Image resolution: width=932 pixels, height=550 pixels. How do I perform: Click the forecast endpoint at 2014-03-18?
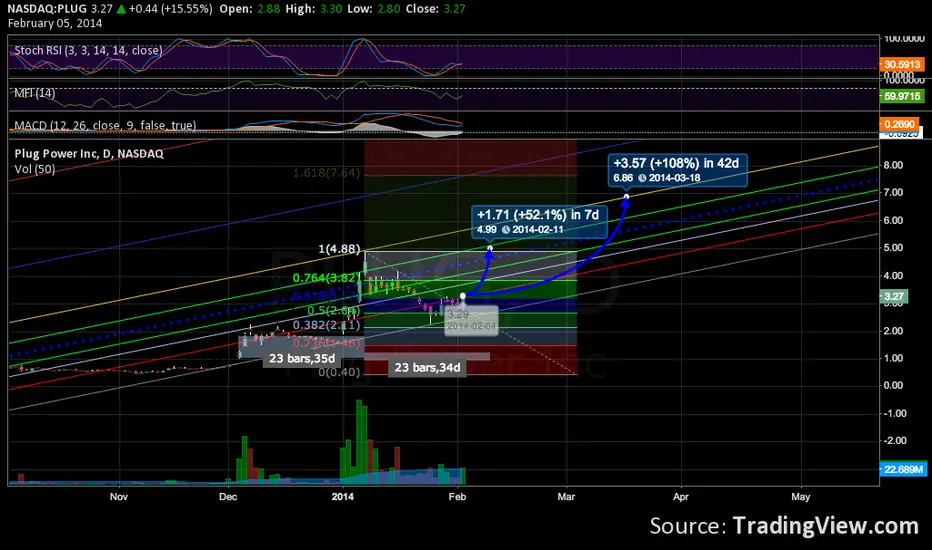[626, 197]
